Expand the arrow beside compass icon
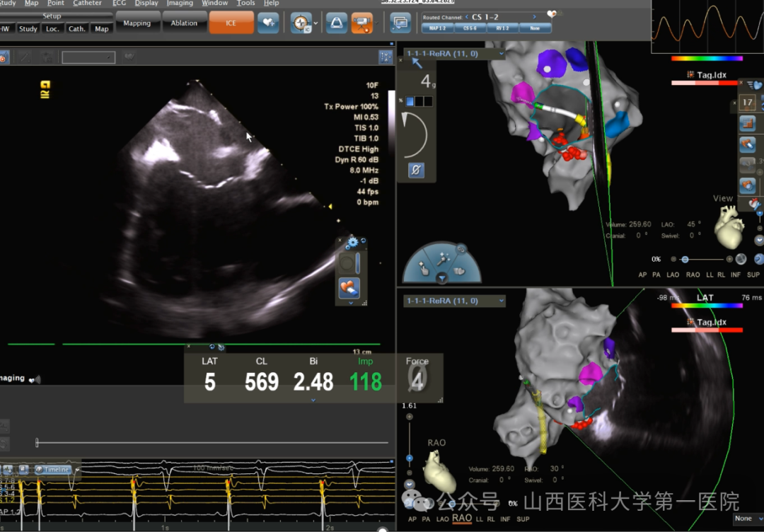 [316, 23]
